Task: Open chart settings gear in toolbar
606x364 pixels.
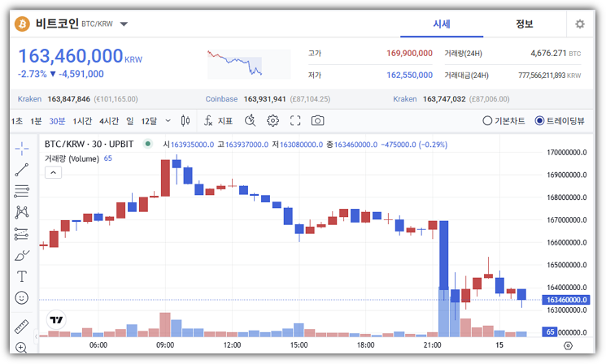Action: (272, 121)
